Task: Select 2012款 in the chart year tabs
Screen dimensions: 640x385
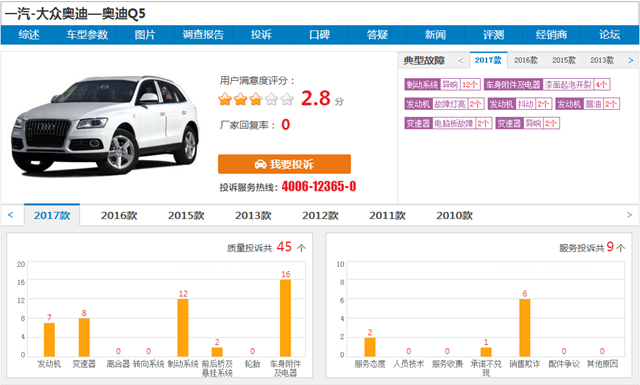Action: point(320,216)
